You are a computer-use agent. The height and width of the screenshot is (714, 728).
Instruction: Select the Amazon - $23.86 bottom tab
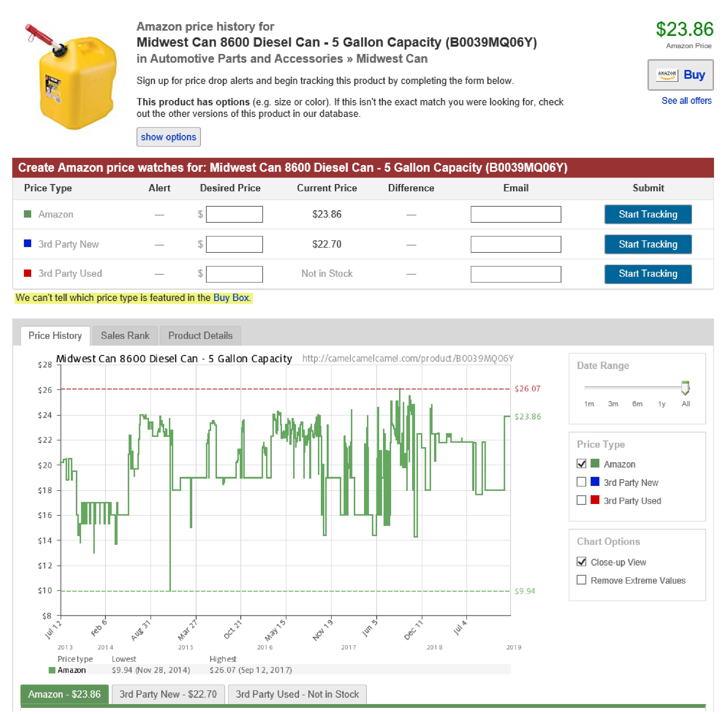click(x=64, y=694)
